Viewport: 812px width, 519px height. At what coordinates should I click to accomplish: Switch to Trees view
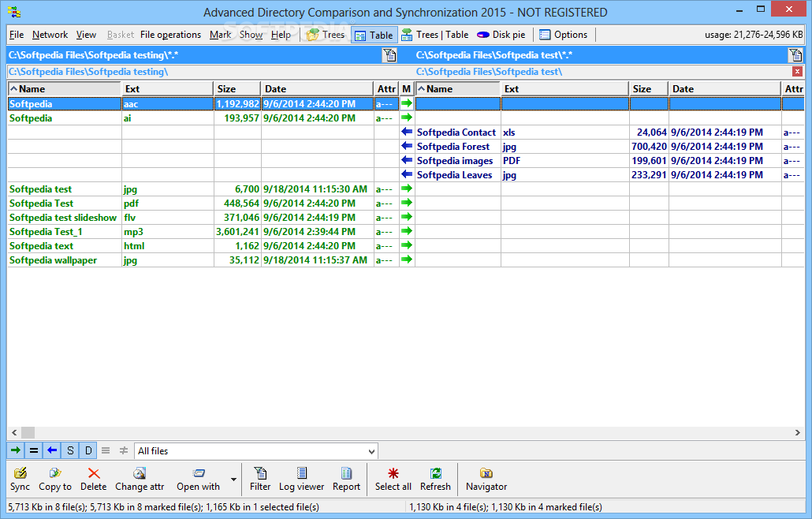coord(326,35)
